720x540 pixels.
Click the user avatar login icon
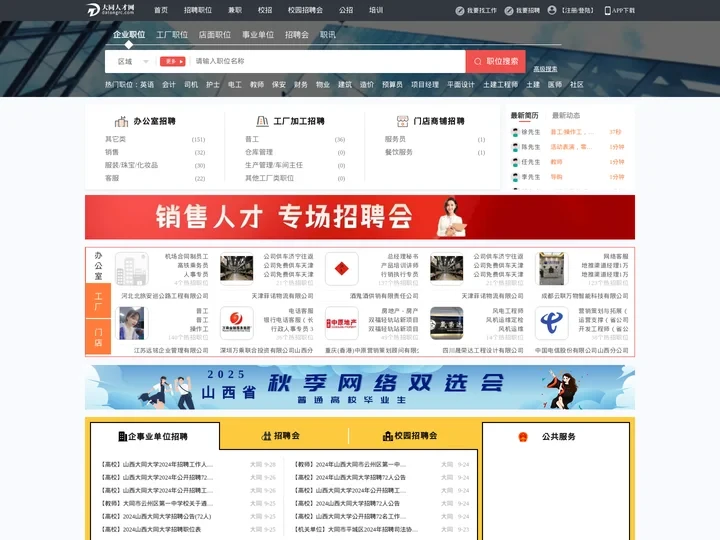[552, 10]
